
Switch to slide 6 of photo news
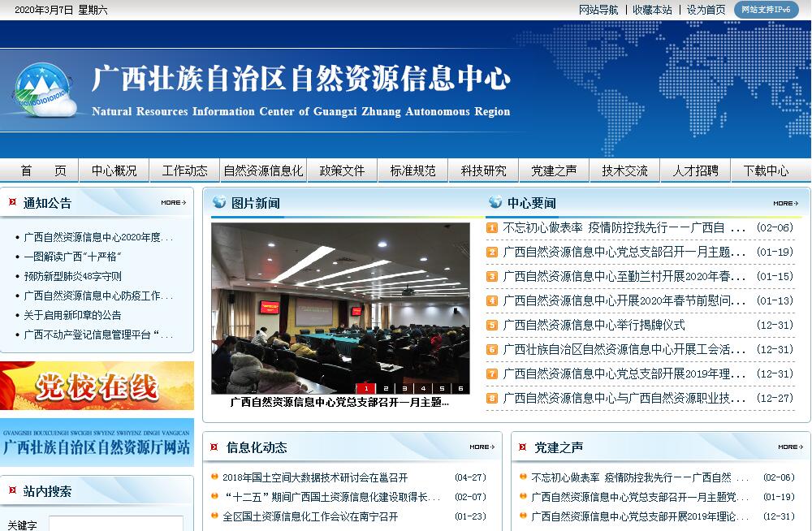coord(460,388)
